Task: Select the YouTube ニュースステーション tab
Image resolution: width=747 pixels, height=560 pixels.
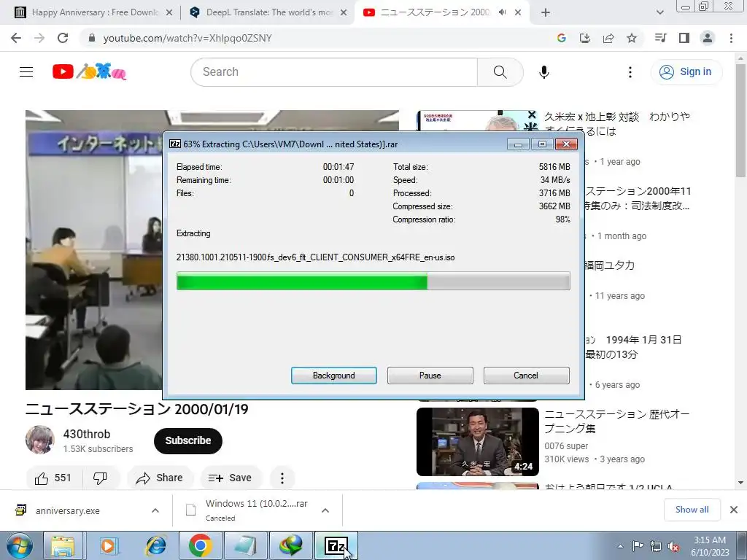Action: click(433, 12)
